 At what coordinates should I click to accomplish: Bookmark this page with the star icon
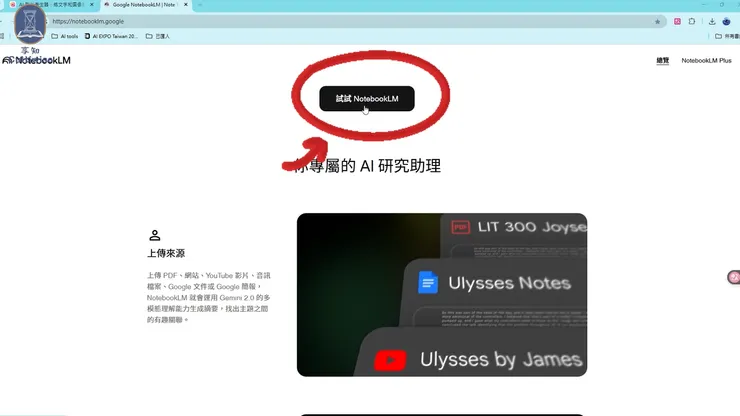tap(657, 21)
